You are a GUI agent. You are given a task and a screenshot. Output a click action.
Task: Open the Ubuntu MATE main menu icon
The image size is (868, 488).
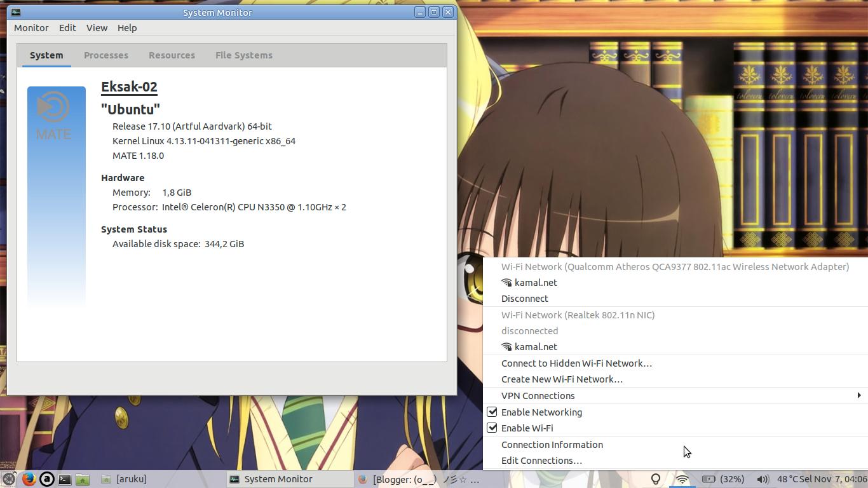click(x=8, y=479)
